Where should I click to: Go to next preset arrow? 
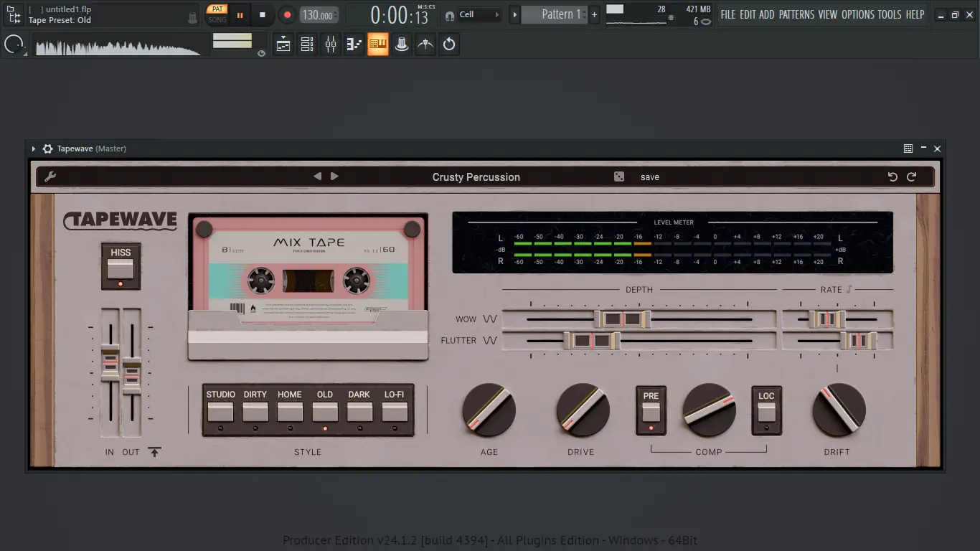(334, 176)
